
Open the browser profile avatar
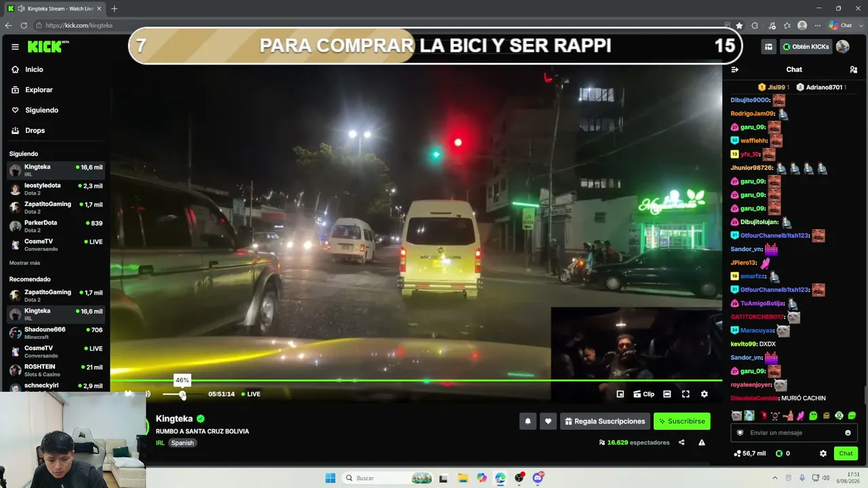[802, 25]
